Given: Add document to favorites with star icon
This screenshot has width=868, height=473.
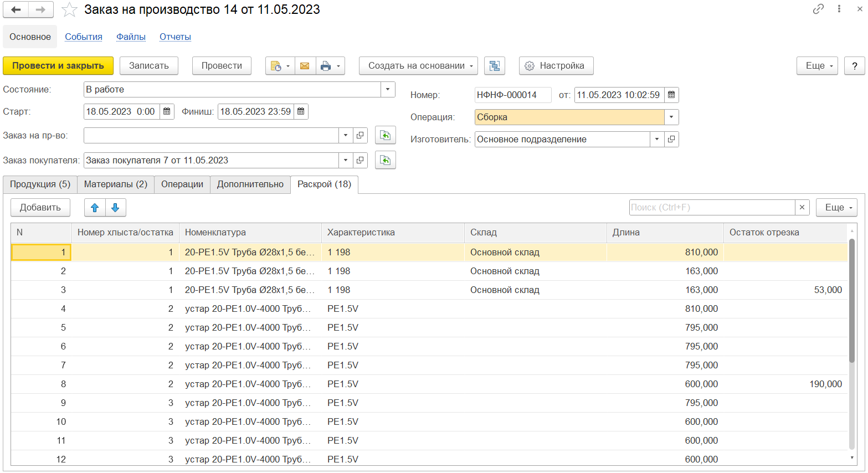Looking at the screenshot, I should (x=69, y=10).
